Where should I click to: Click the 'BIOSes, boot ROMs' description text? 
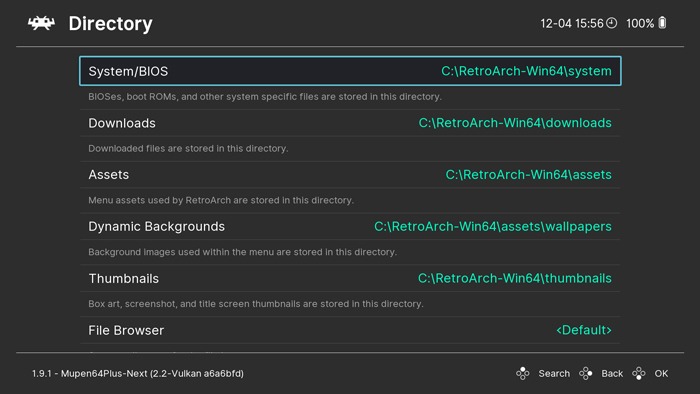pos(265,97)
